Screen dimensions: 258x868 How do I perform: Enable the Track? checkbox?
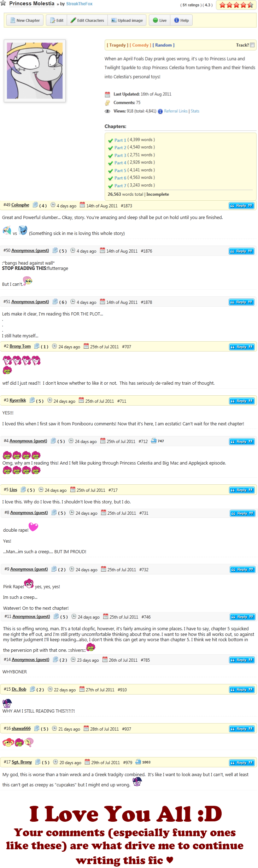(x=252, y=45)
